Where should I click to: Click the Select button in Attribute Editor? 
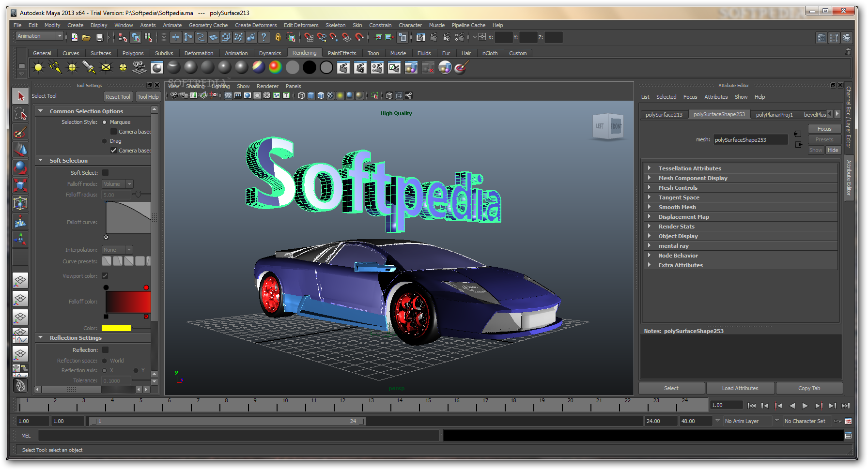coord(671,388)
